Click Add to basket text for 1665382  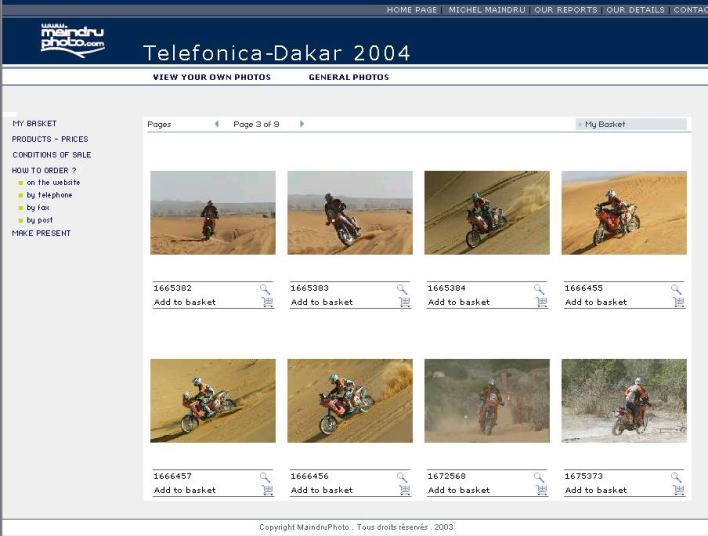pyautogui.click(x=185, y=302)
